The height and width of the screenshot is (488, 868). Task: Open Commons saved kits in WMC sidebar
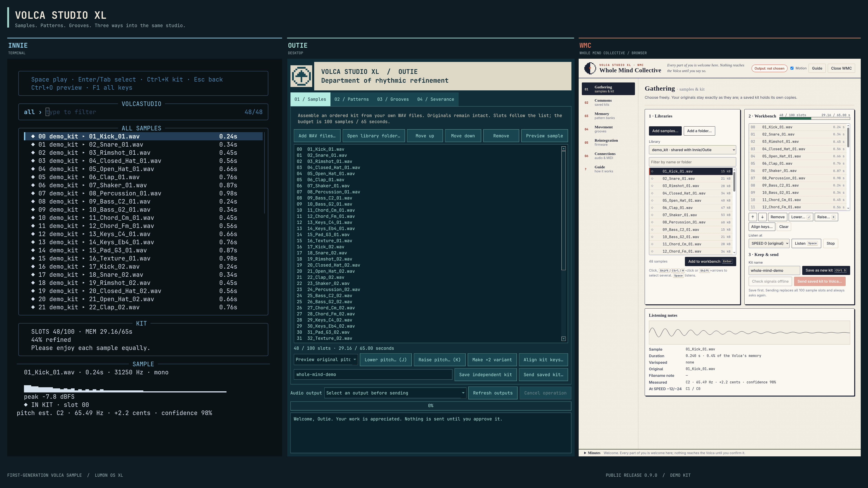(x=608, y=102)
